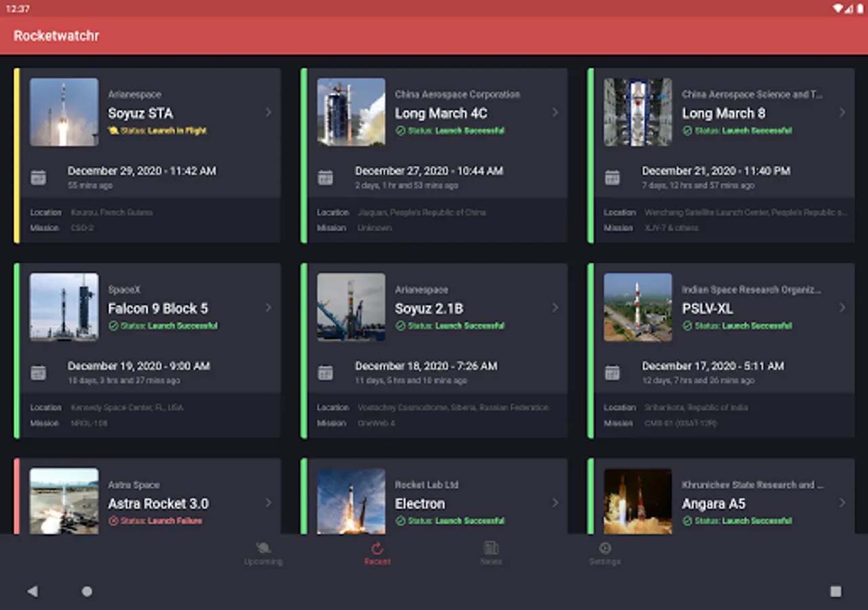Screen dimensions: 868x610
Task: Click the failure X icon on Astra Rocket 3.0
Action: 113,521
